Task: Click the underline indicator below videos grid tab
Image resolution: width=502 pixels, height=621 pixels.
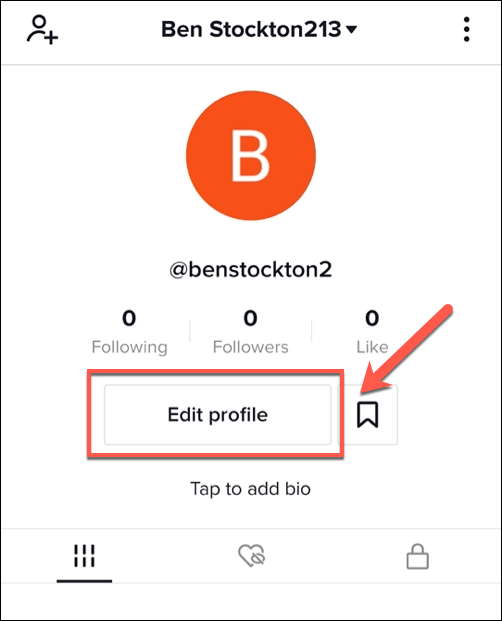Action: click(84, 581)
